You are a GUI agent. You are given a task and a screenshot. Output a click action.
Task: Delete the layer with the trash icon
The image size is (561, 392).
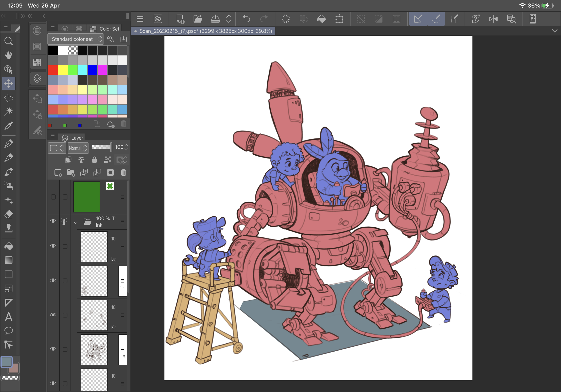123,173
